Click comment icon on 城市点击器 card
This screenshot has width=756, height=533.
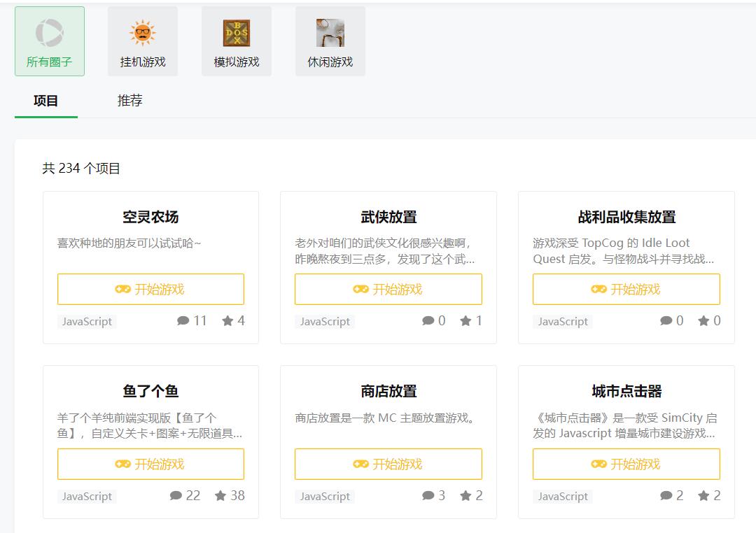(667, 495)
